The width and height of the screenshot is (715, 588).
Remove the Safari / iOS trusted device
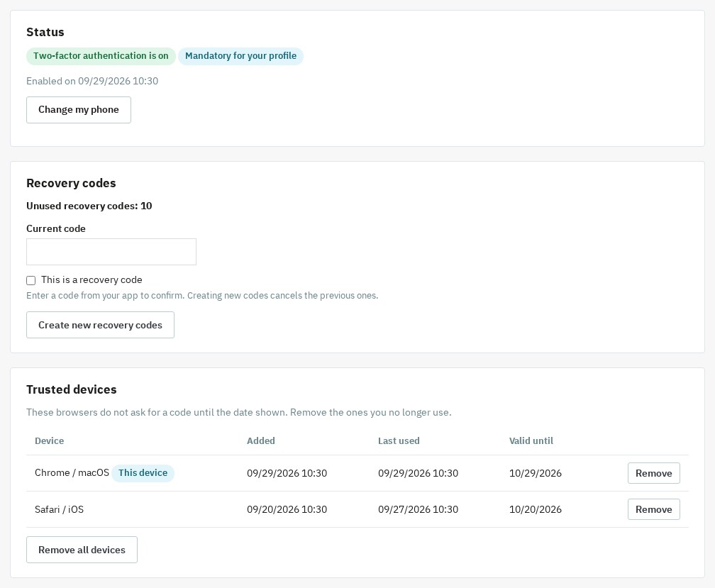click(653, 509)
